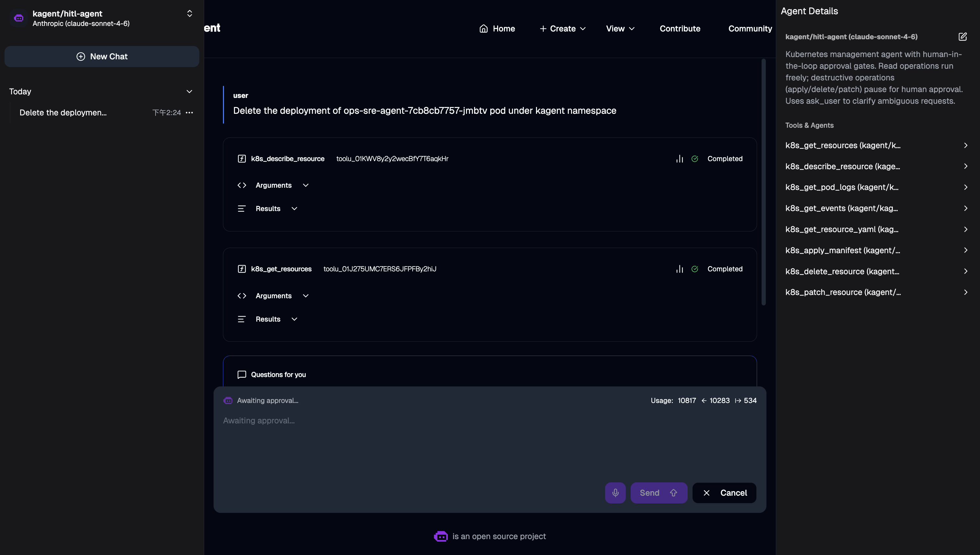
Task: Click the green check icon on k8s_describe_resource
Action: coord(694,159)
